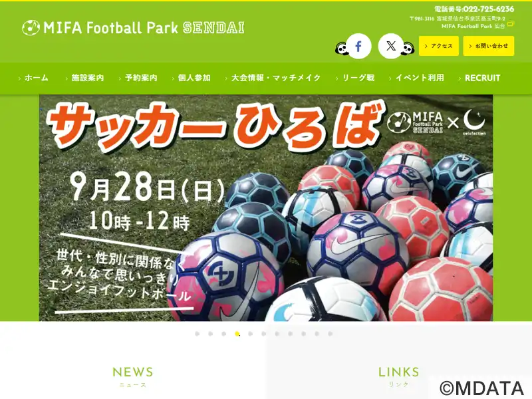Select the last carousel slide dot
This screenshot has height=399, width=532.
pyautogui.click(x=330, y=334)
